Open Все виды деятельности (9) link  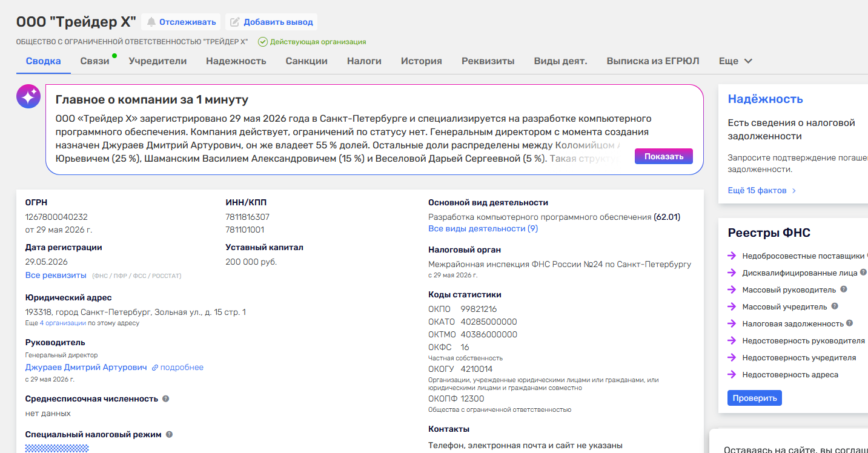click(483, 228)
